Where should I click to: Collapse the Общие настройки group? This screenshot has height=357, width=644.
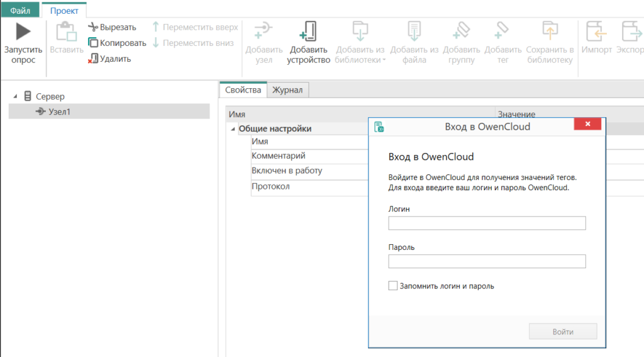point(233,128)
